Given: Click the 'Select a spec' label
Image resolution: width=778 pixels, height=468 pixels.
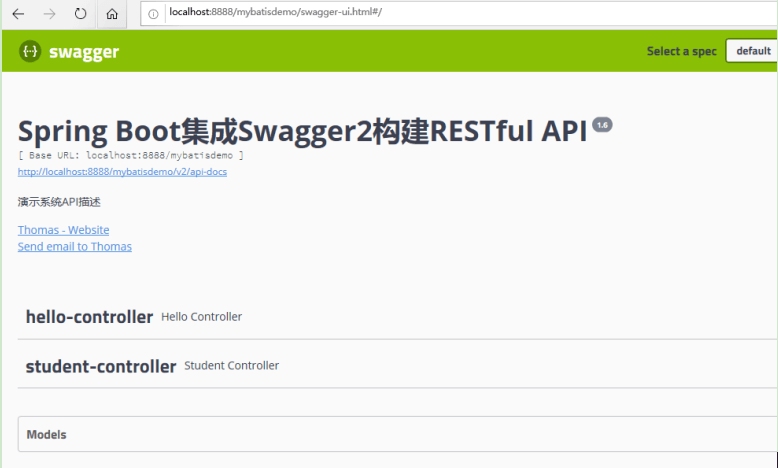Looking at the screenshot, I should tap(682, 51).
